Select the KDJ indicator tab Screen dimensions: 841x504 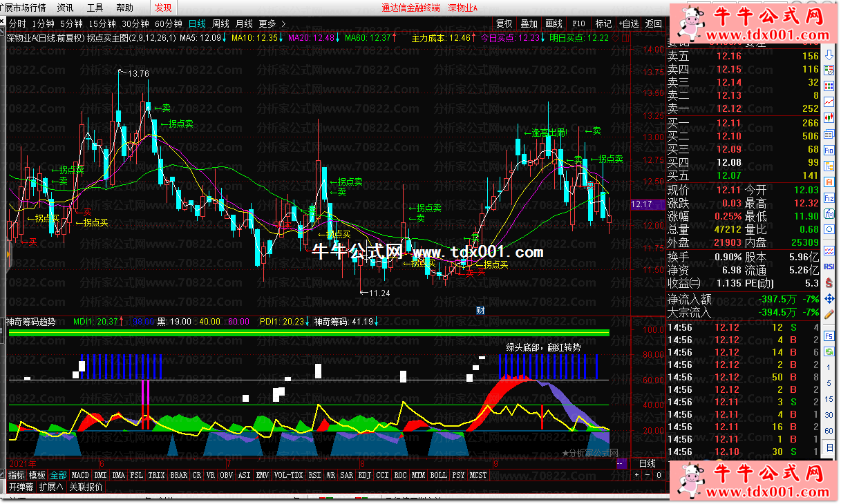[x=364, y=475]
